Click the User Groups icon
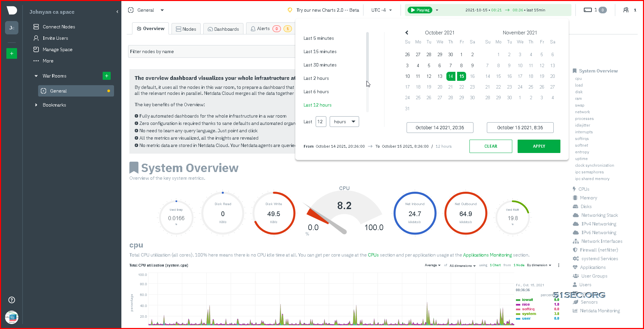Image resolution: width=644 pixels, height=329 pixels. point(576,276)
